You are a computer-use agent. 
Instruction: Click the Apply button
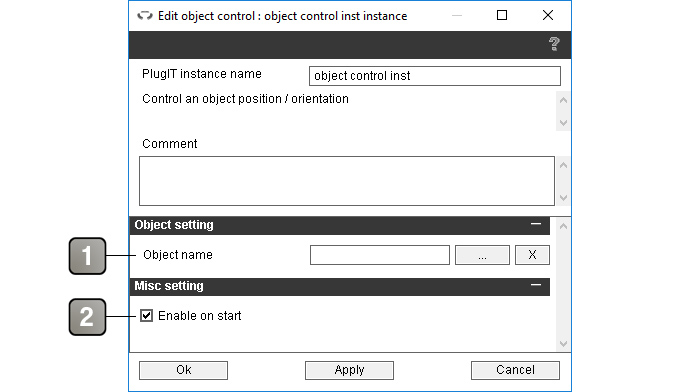[350, 370]
